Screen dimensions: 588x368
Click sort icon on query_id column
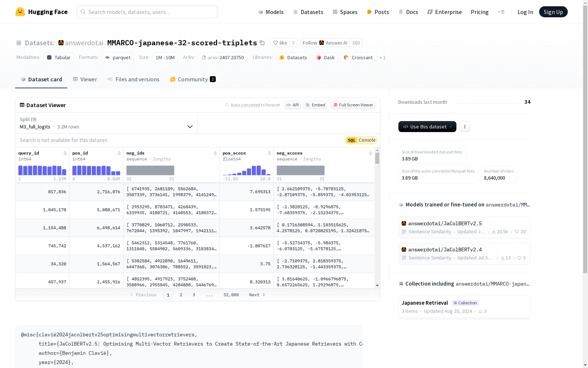[x=65, y=153]
